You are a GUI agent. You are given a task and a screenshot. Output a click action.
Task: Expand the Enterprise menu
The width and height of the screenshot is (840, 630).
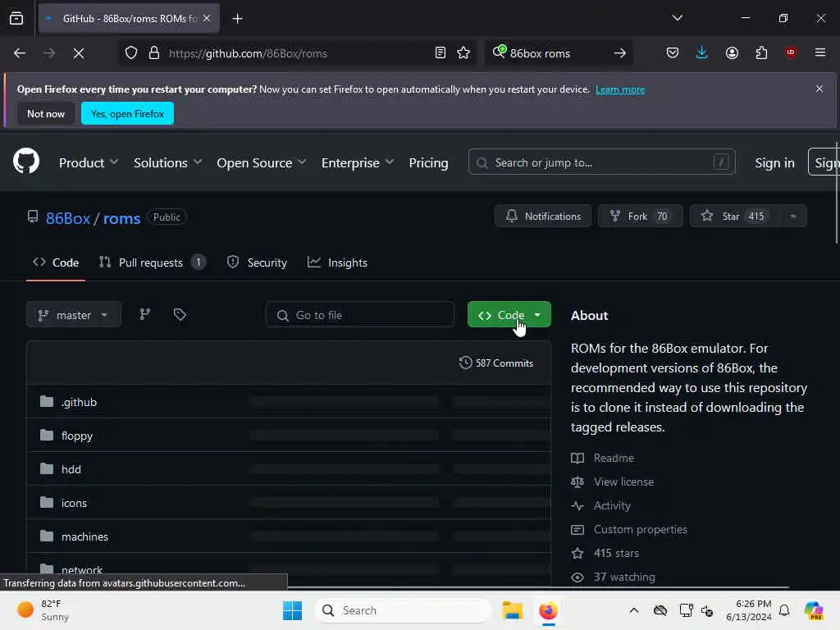click(x=358, y=163)
